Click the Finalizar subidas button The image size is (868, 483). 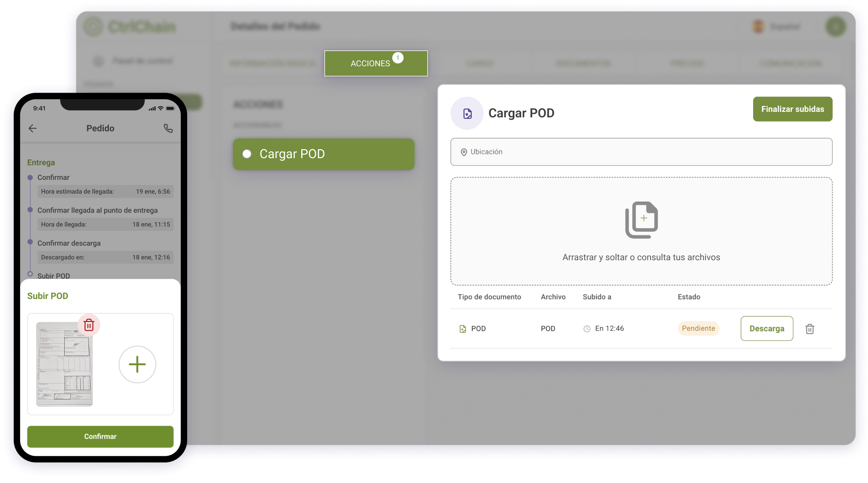pos(792,109)
